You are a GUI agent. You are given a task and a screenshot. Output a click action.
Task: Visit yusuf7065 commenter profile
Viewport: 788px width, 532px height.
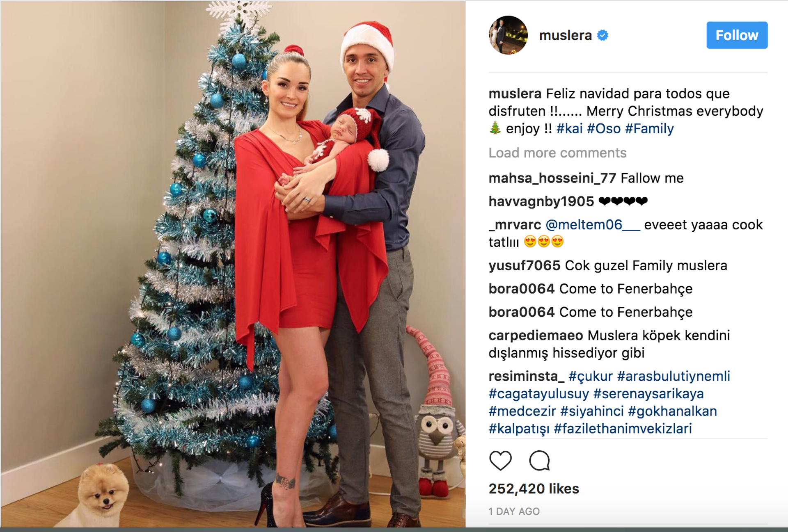pyautogui.click(x=524, y=265)
